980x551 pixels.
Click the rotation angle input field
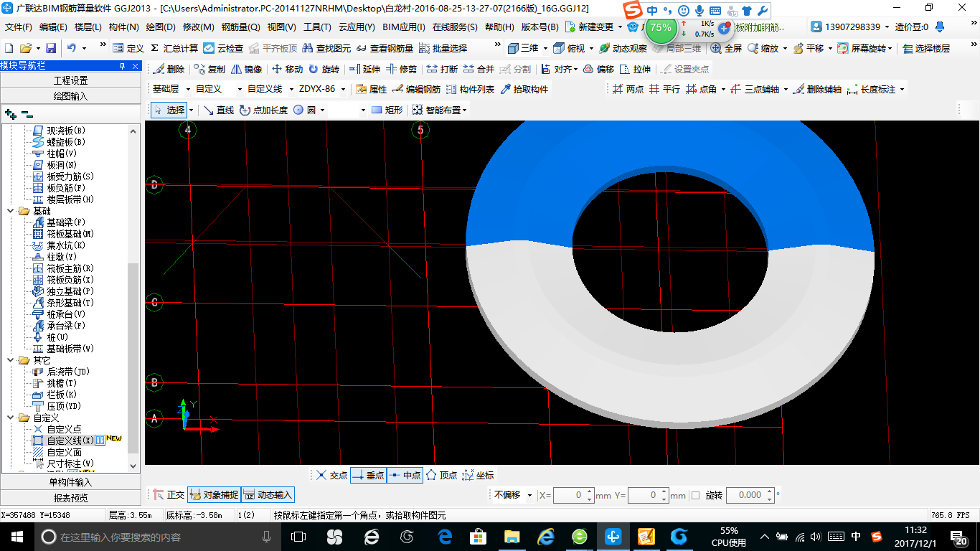[x=750, y=495]
